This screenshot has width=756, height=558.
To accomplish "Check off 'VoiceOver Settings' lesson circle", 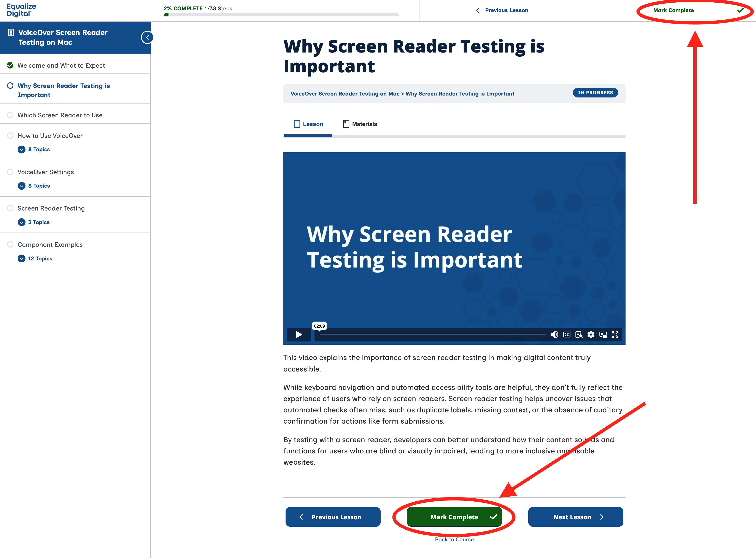I will coord(10,172).
